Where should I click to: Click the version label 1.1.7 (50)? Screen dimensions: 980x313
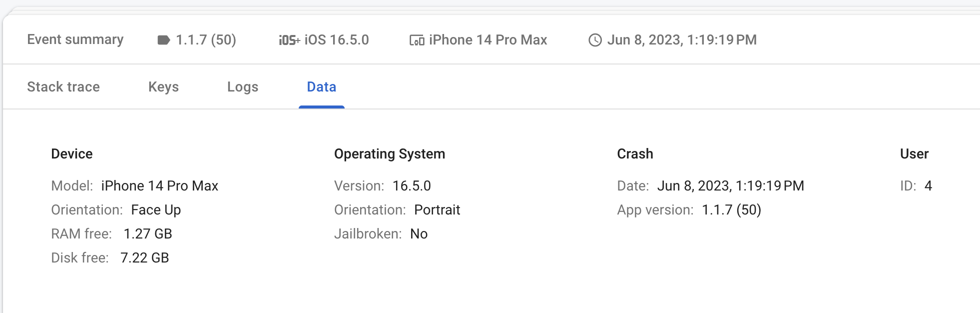tap(206, 39)
